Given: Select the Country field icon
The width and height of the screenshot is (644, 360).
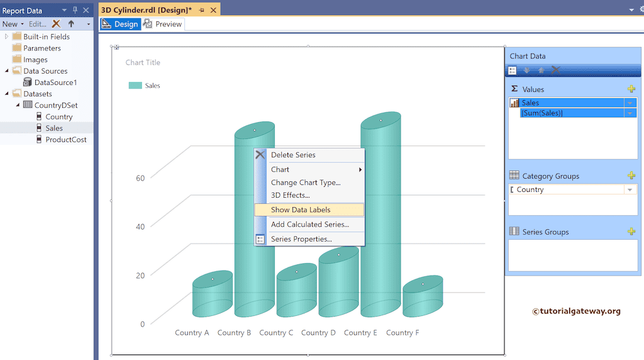Looking at the screenshot, I should pos(39,116).
